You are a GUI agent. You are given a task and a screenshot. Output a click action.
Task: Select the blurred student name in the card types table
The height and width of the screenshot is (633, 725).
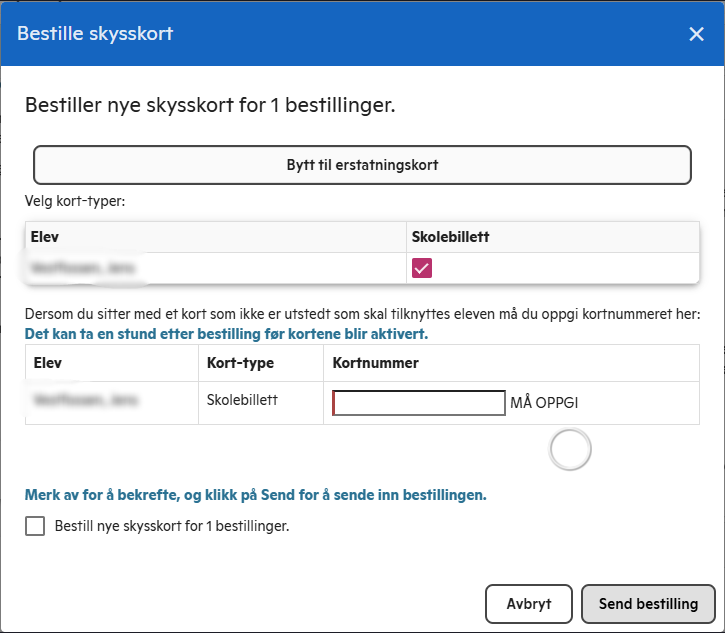(83, 268)
